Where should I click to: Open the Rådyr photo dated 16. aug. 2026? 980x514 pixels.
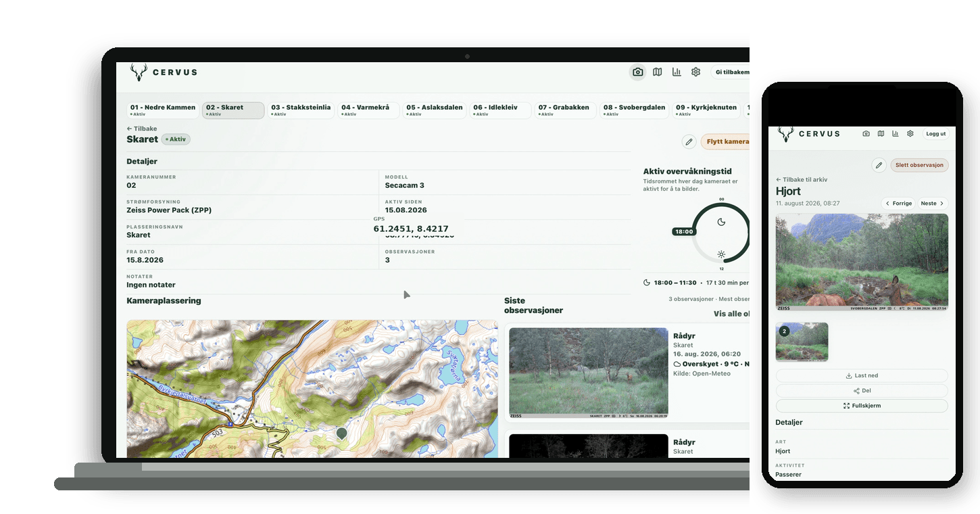[x=589, y=373]
